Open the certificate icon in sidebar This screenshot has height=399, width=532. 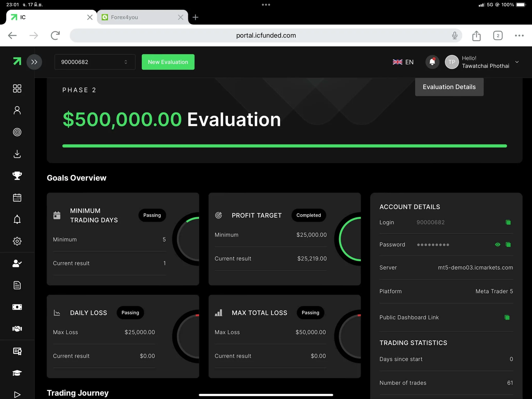pos(17,351)
